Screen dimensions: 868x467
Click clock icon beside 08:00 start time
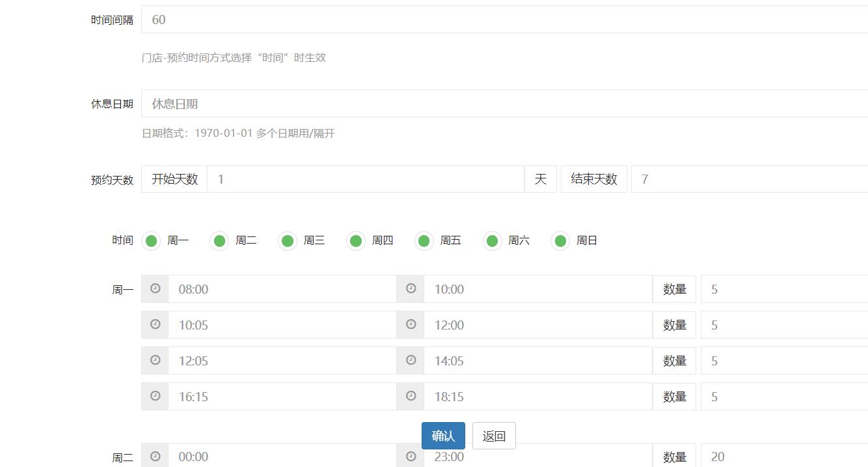(x=155, y=289)
